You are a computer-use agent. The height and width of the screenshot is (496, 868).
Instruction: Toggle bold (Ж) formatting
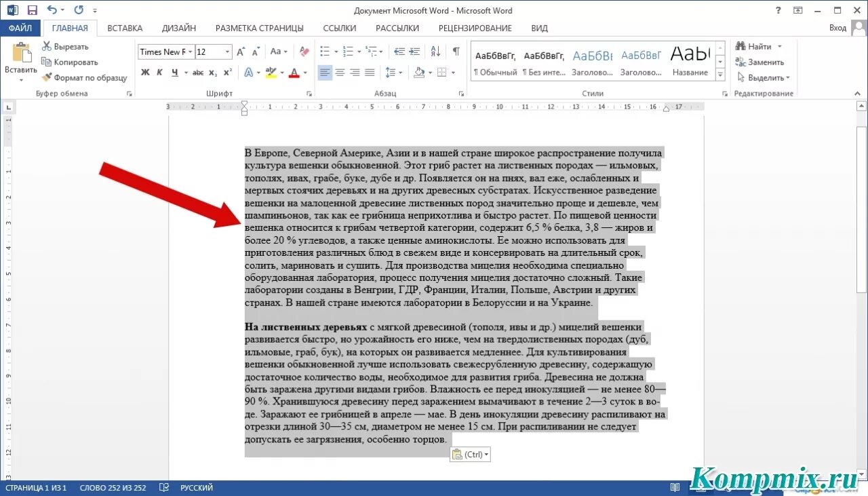click(145, 73)
